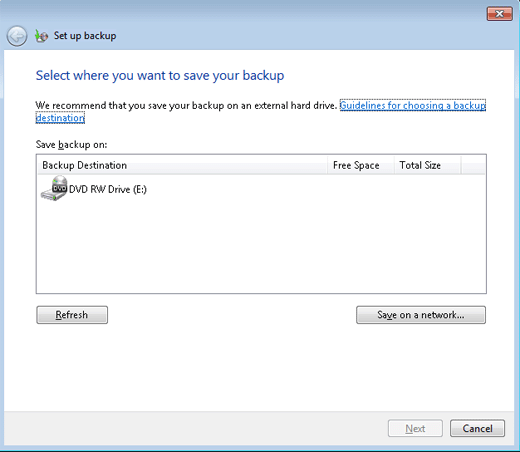The height and width of the screenshot is (452, 520).
Task: Open Save on a network dialog
Action: pyautogui.click(x=421, y=315)
